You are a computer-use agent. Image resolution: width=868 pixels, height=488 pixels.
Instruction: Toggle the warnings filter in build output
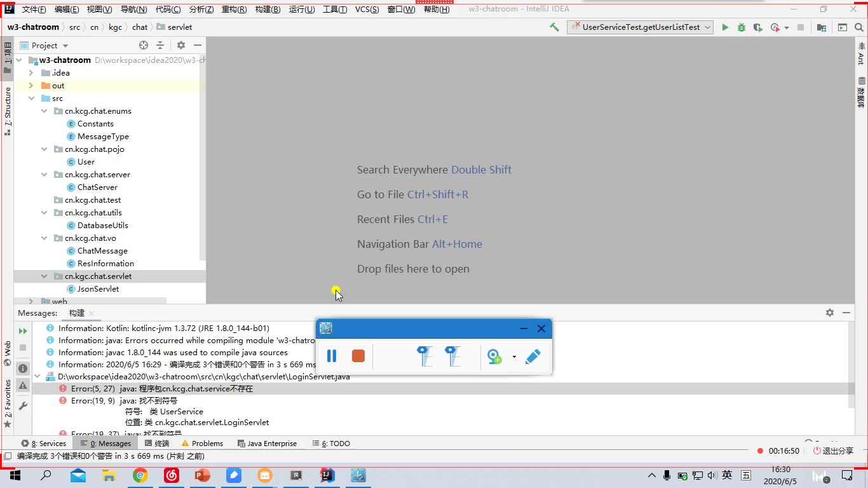click(22, 386)
